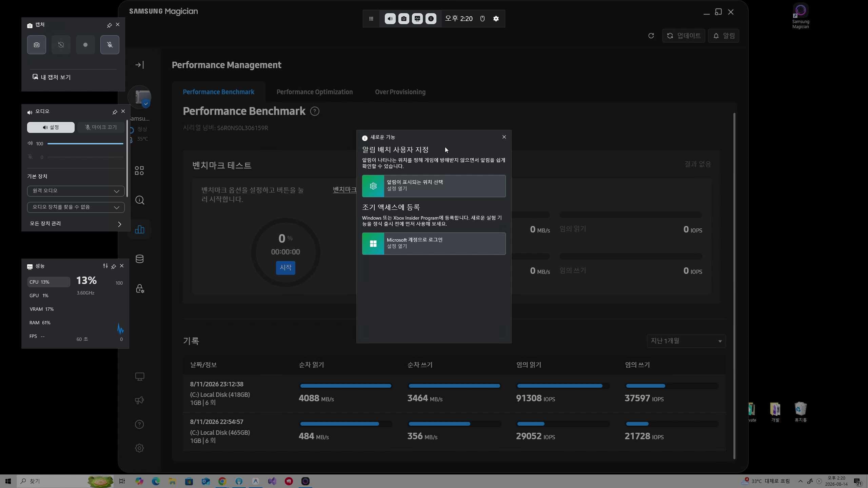Adjust the system volume slider at 100
The height and width of the screenshot is (488, 868).
pos(85,144)
